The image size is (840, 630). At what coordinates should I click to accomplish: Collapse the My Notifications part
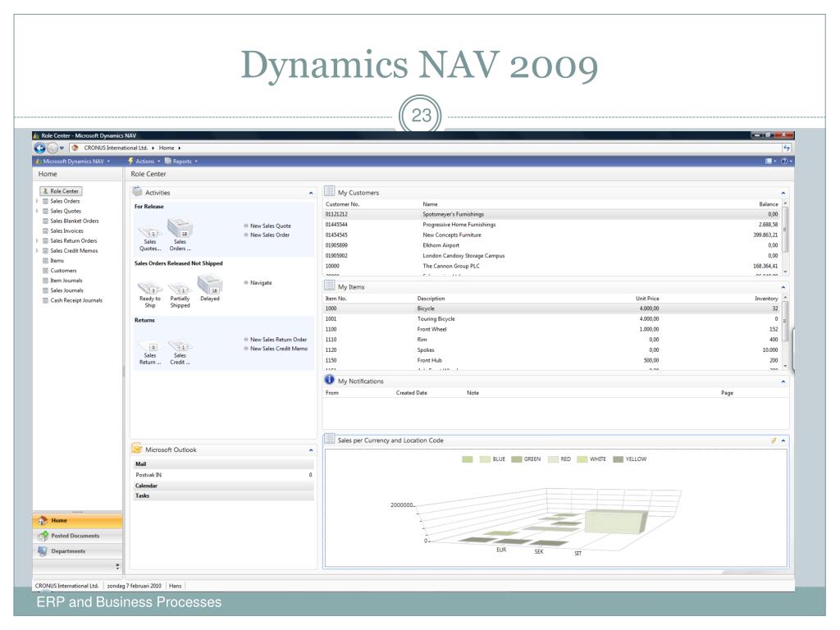(783, 381)
